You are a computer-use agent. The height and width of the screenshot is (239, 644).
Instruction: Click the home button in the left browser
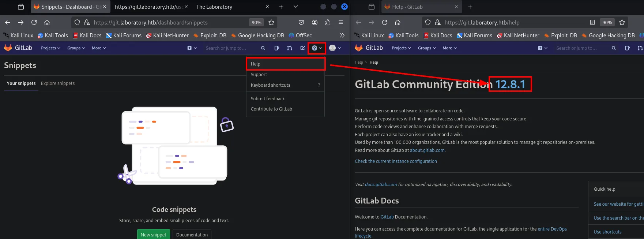pyautogui.click(x=47, y=22)
